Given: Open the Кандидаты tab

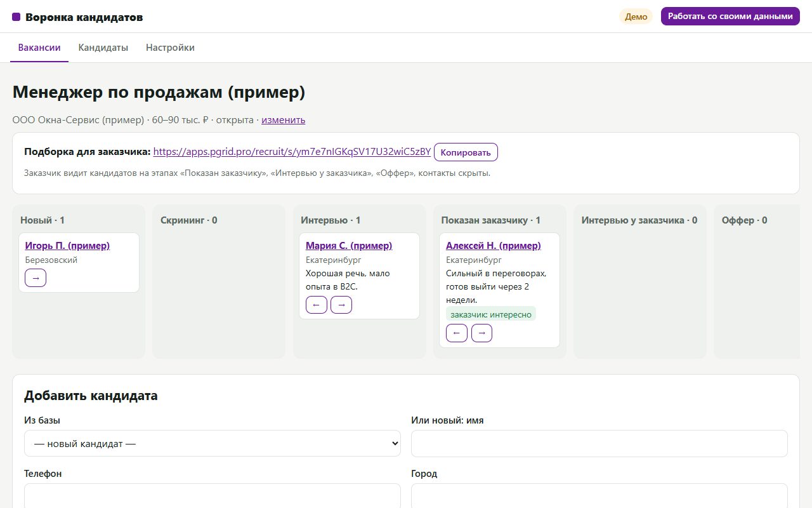Looking at the screenshot, I should (103, 48).
